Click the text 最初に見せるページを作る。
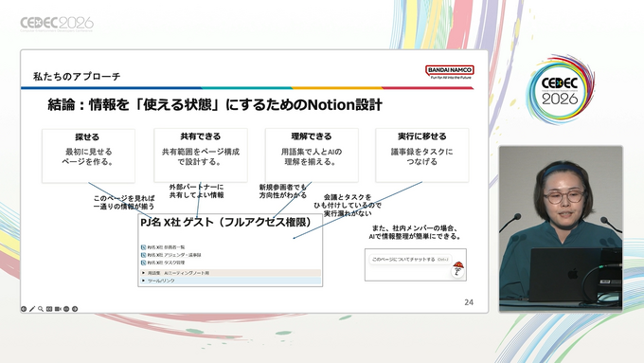 click(x=88, y=156)
